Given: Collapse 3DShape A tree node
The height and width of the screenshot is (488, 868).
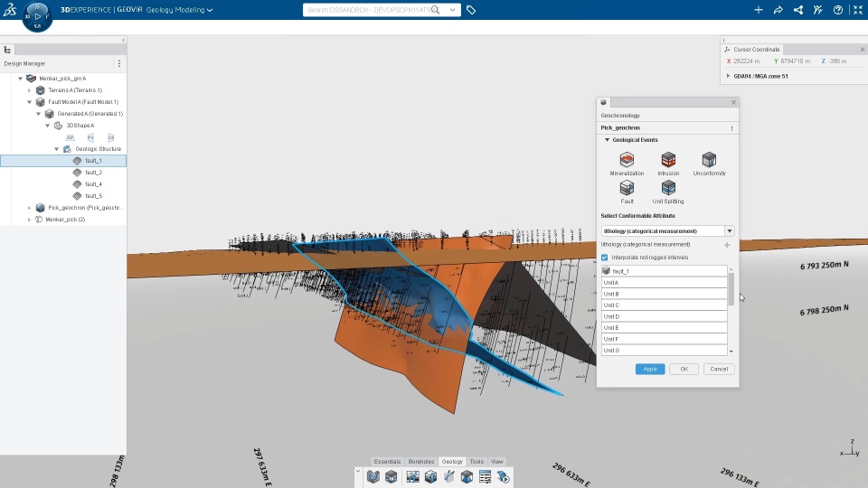Looking at the screenshot, I should tap(48, 126).
